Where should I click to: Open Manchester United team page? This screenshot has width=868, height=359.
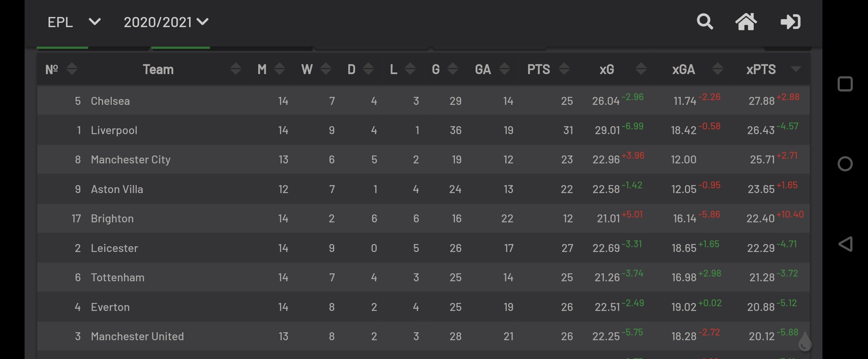[137, 336]
